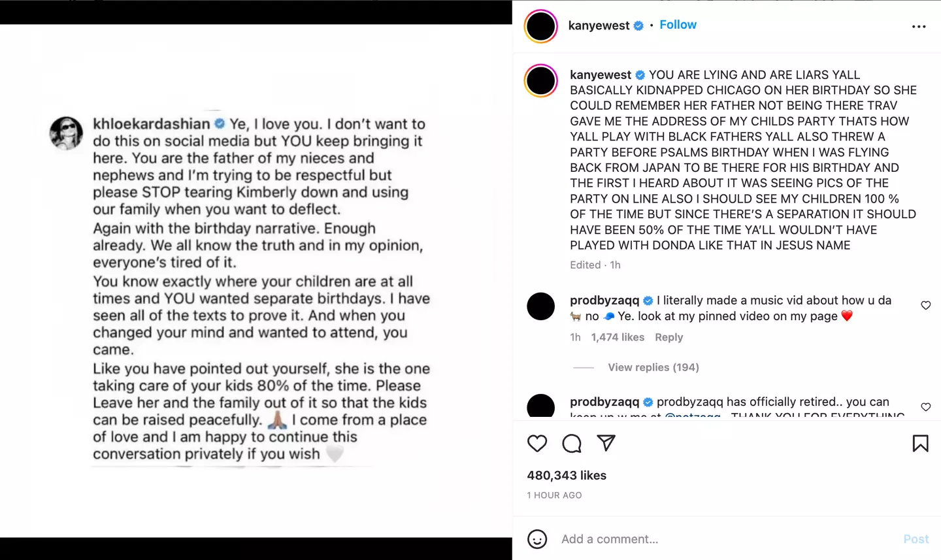Viewport: 941px width, 560px height.
Task: Save the post using the bookmark icon
Action: [x=921, y=444]
